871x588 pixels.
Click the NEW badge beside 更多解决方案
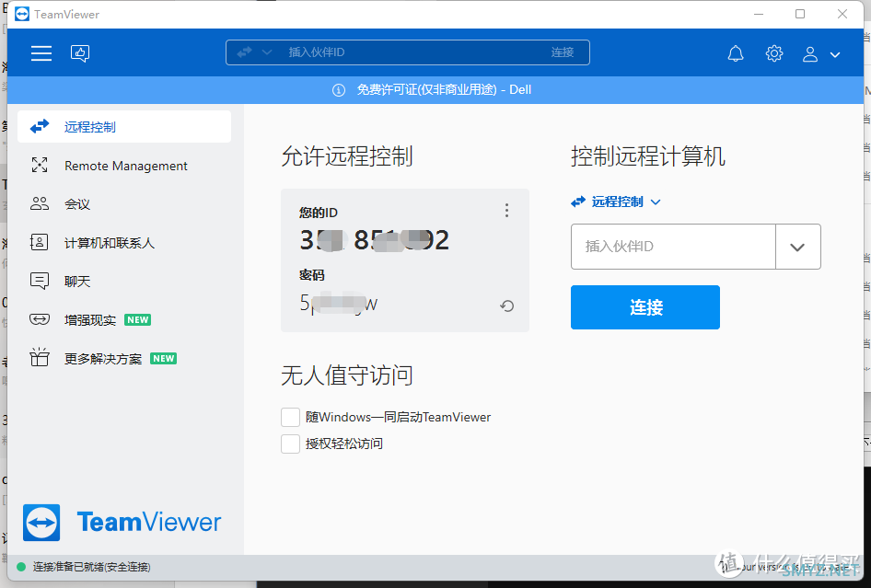(x=163, y=359)
